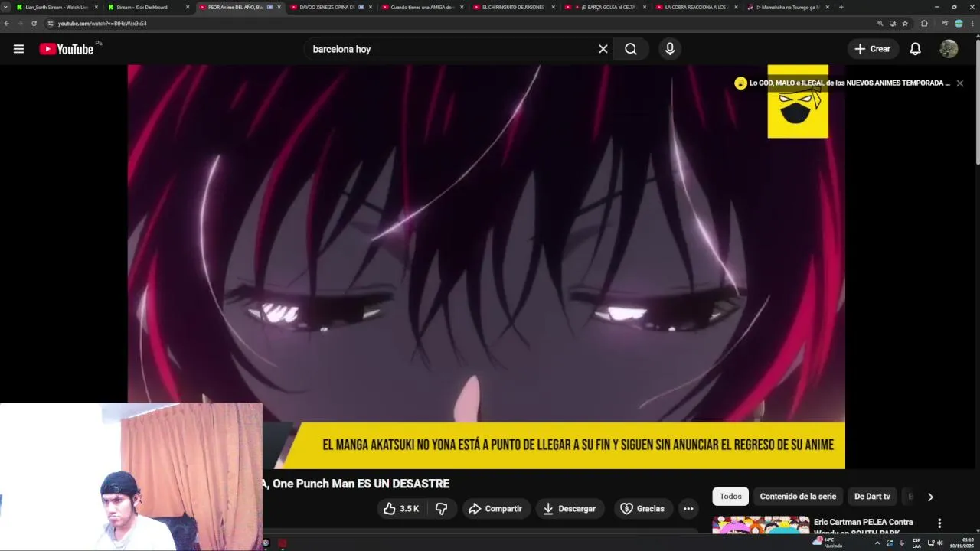Go forward in browser history
980x551 pixels.
[20, 24]
